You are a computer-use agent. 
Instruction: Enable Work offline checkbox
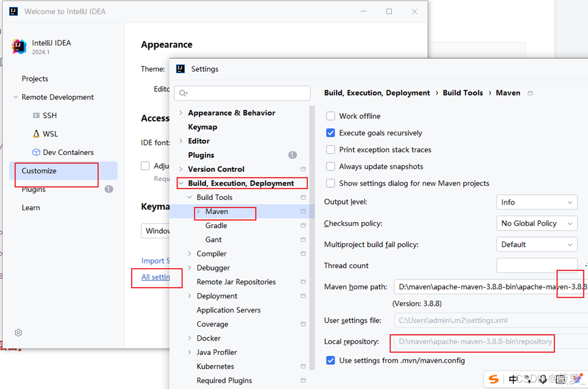(x=330, y=116)
